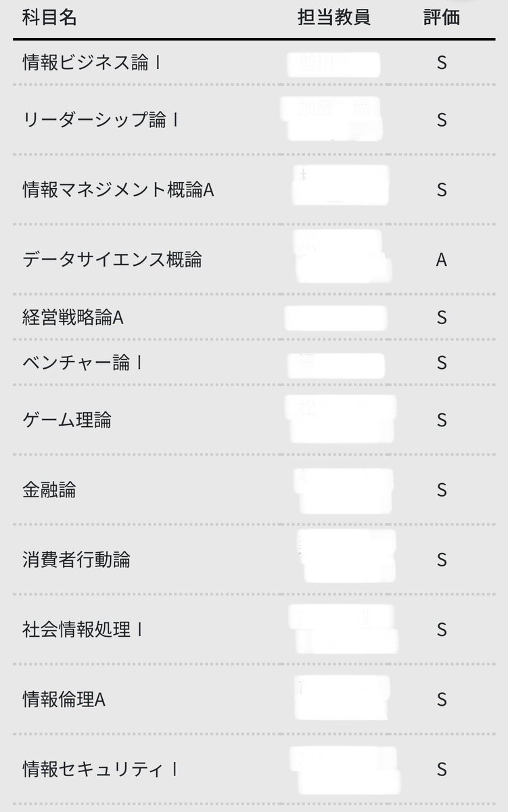Click the 情報マネジメント概論A course name
Screen dimensions: 508x812
(x=118, y=189)
